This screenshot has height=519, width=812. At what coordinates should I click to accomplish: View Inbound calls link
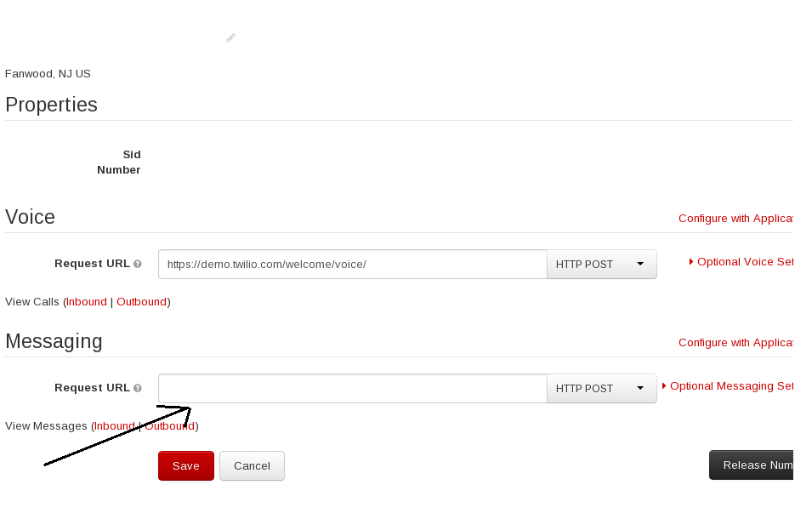click(x=87, y=302)
